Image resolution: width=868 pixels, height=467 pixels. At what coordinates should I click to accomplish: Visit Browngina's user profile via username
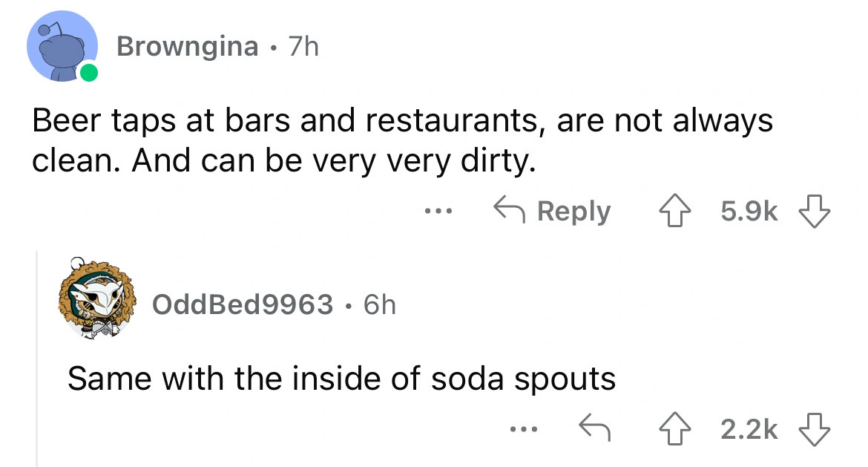[187, 47]
